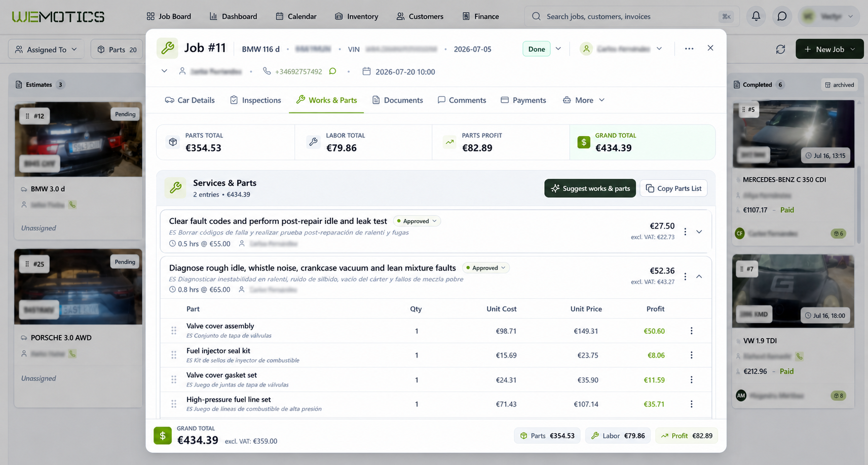Open three-dot menu for Clear fault codes entry
Viewport: 868px width, 465px height.
685,231
